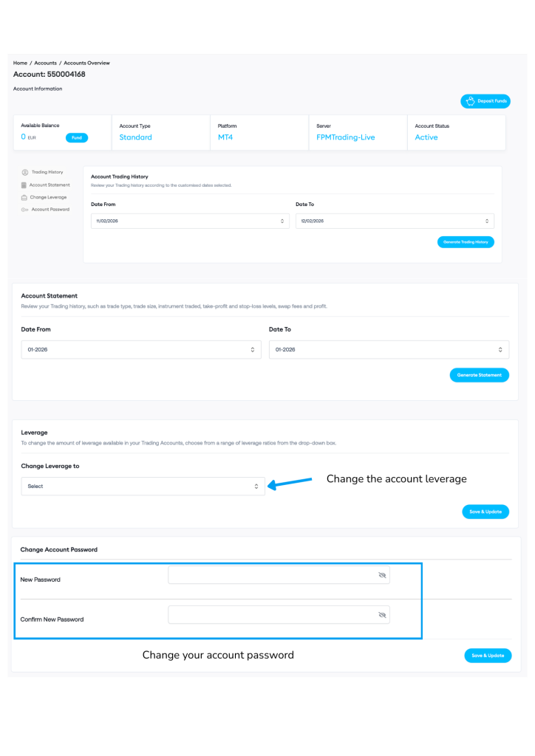Click Save & Update for the password change
This screenshot has width=535, height=756.
(x=488, y=656)
